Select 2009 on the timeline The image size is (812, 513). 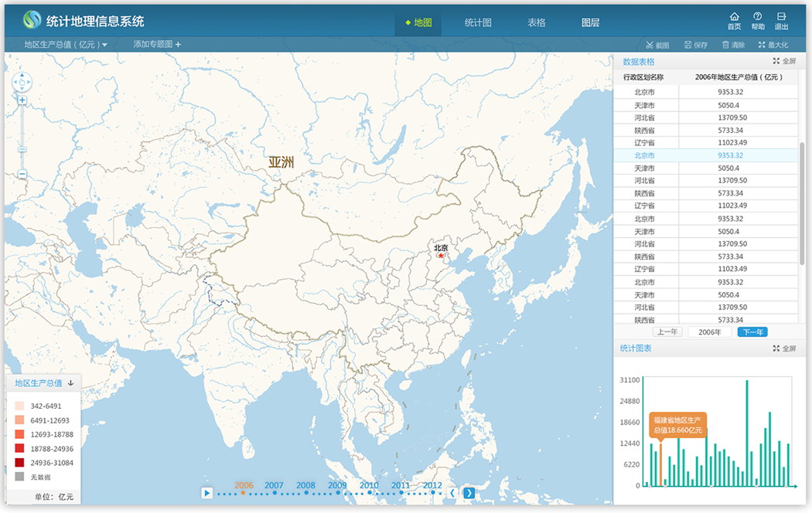coord(337,487)
